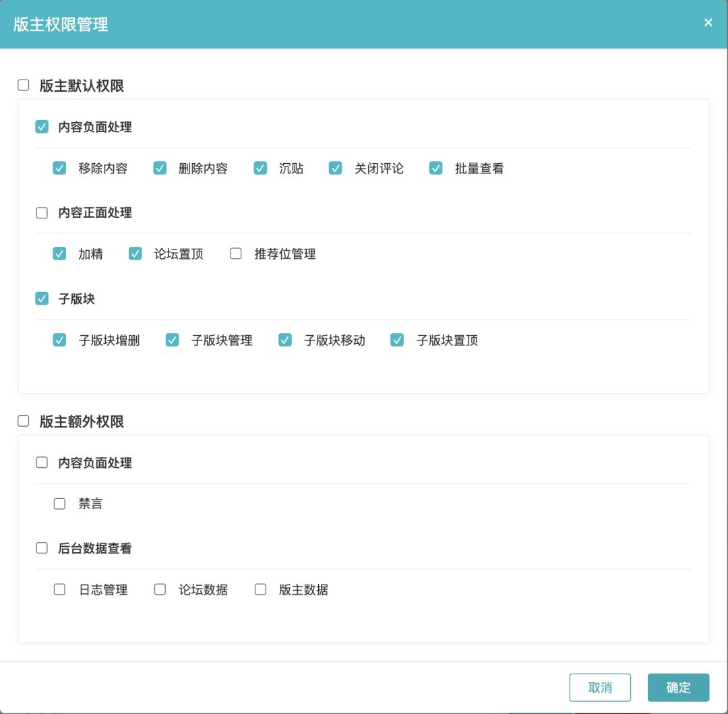This screenshot has height=714, width=728.
Task: Check the 版主默认权限 checkbox
Action: pyautogui.click(x=23, y=86)
